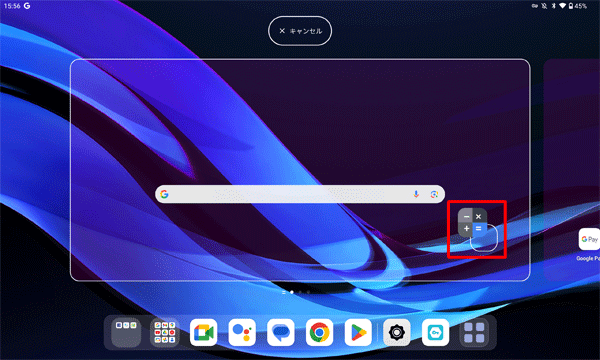Tap the battery 45% indicator
The width and height of the screenshot is (600, 360).
(577, 6)
